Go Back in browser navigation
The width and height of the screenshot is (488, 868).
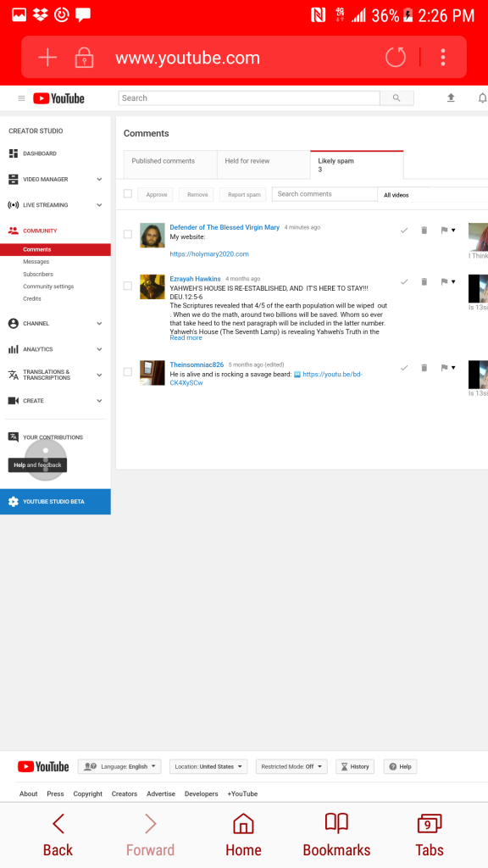pos(58,835)
